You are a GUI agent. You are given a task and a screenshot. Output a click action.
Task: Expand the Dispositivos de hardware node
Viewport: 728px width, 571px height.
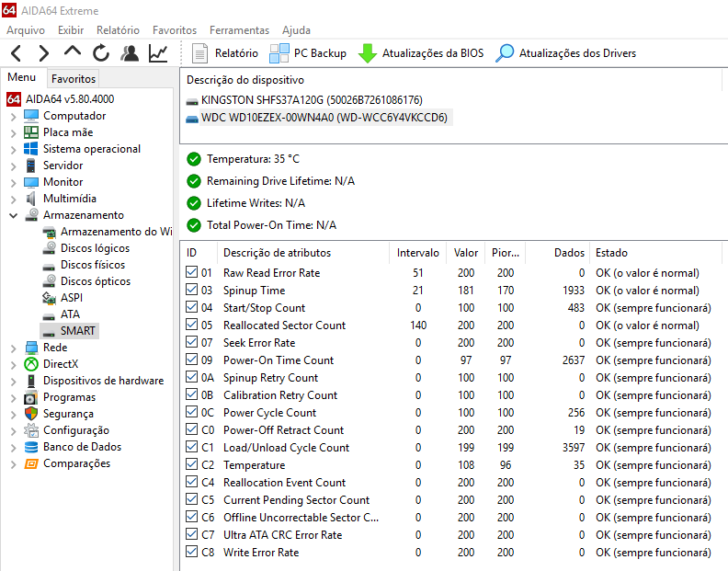(14, 382)
